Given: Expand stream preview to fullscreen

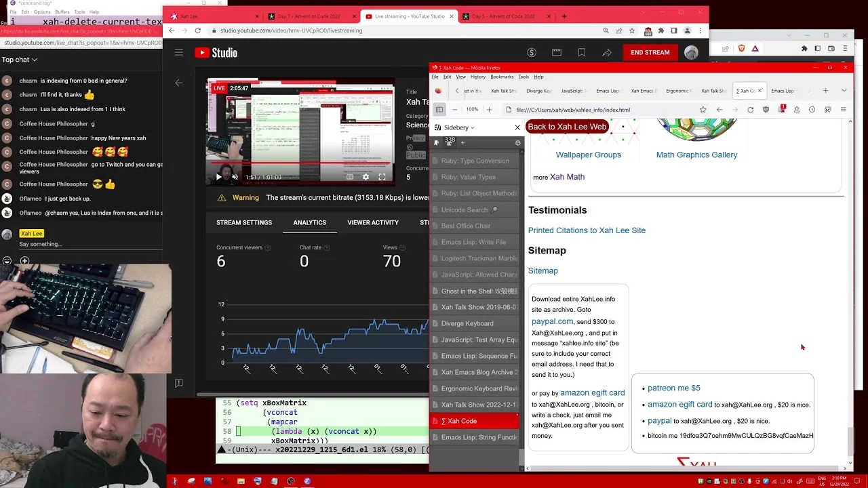Looking at the screenshot, I should 382,177.
